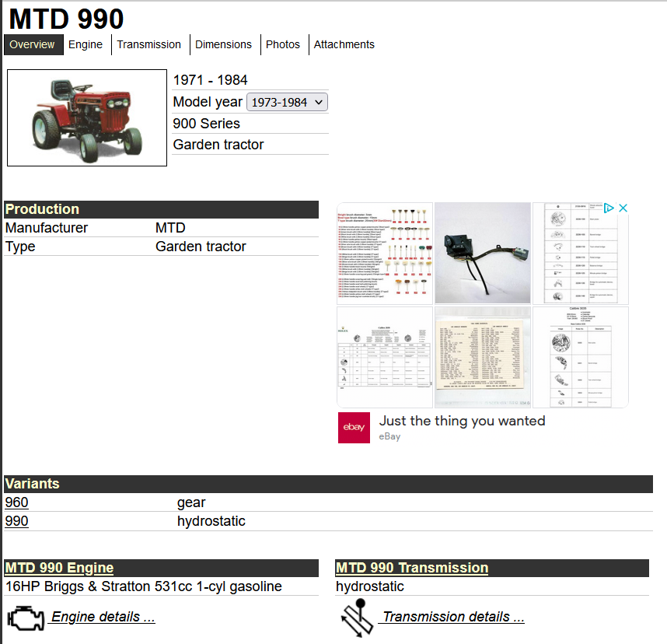The image size is (667, 644).
Task: Select the 'Garden tractor' text under 900 Series
Action: pos(218,145)
